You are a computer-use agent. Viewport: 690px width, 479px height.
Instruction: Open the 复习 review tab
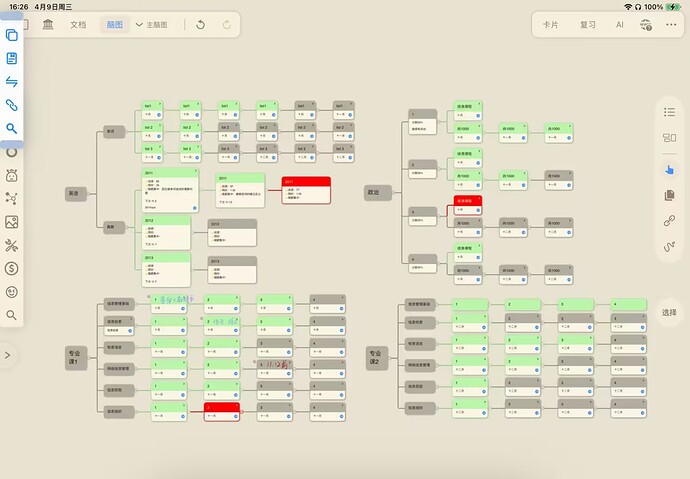click(x=587, y=25)
